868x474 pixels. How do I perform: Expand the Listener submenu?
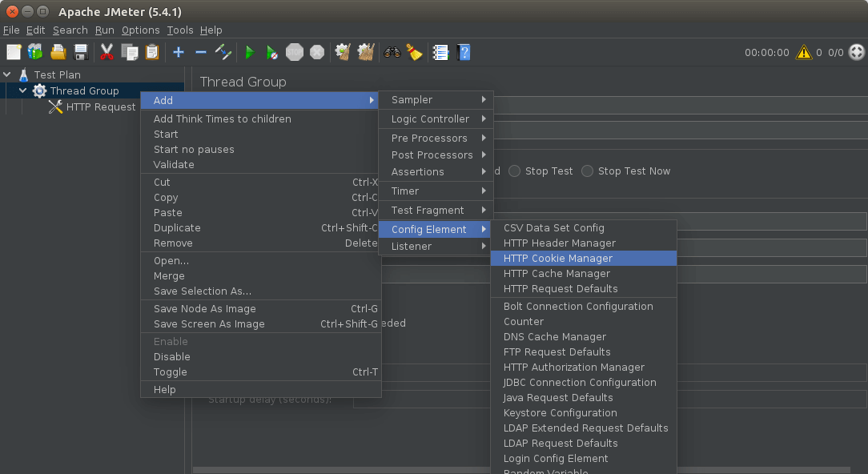coord(436,247)
